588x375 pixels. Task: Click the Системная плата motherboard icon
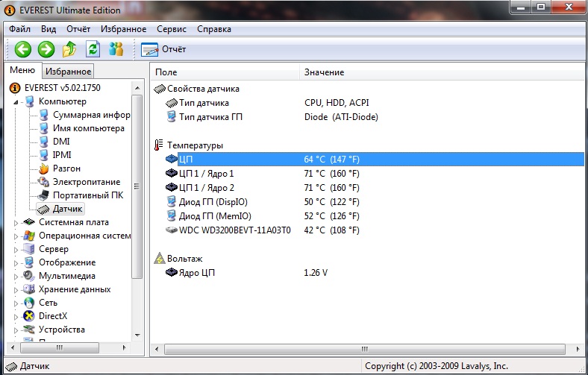tap(29, 222)
